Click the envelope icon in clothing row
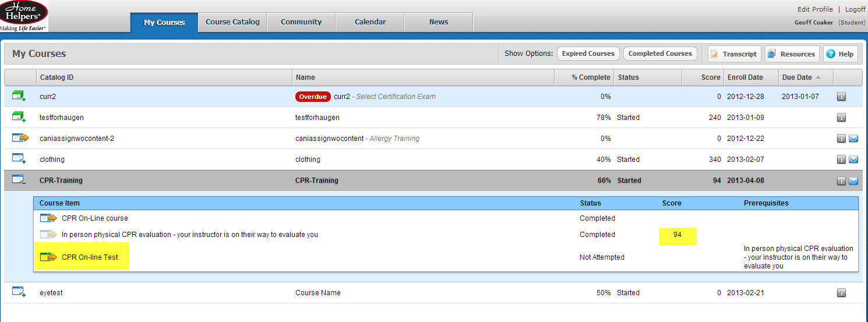This screenshot has width=868, height=322. point(853,160)
